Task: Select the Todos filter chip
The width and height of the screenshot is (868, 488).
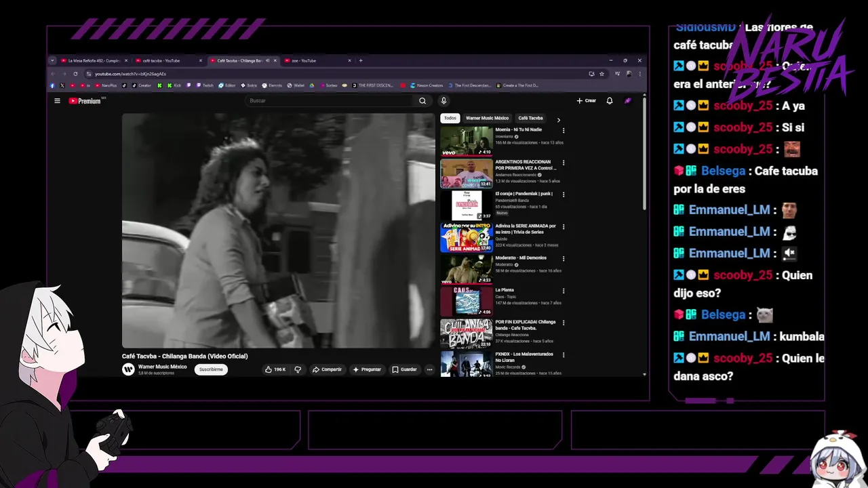Action: coord(450,118)
